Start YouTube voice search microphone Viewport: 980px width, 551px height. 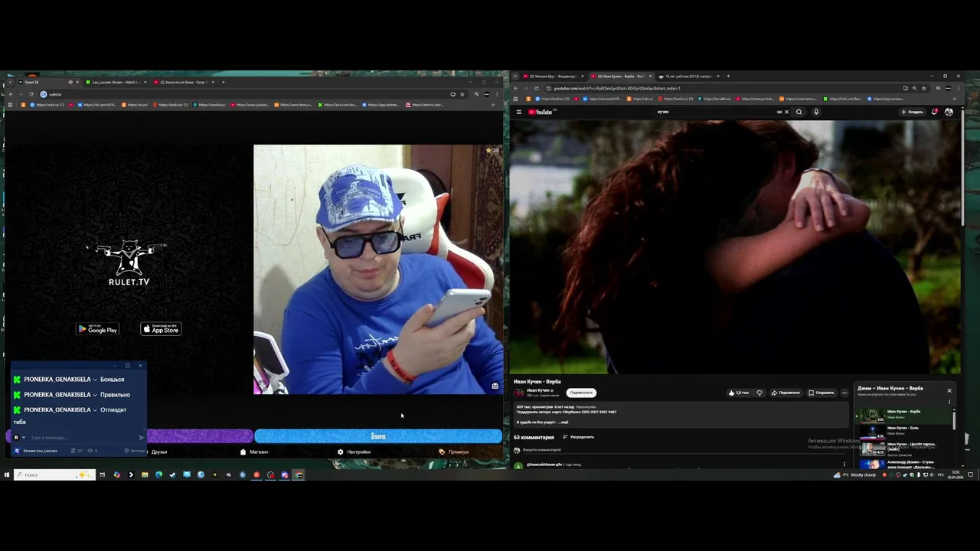pyautogui.click(x=816, y=112)
